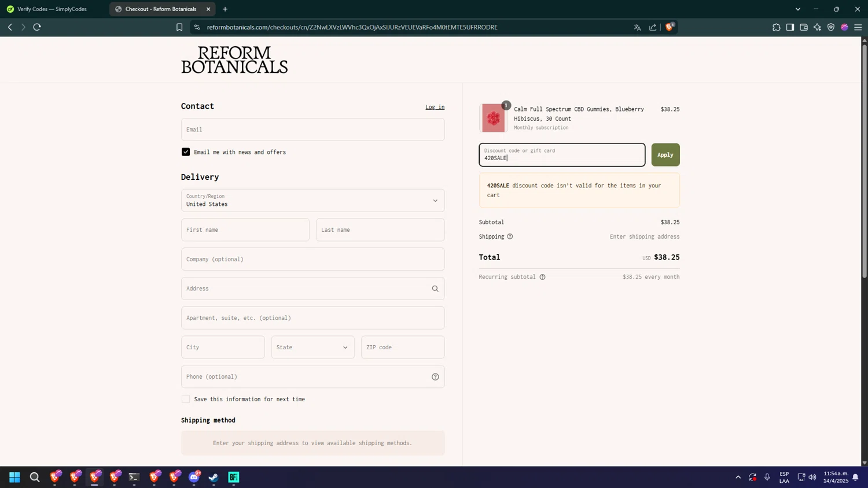868x488 pixels.
Task: Focus Company (optional) field
Action: point(312,260)
